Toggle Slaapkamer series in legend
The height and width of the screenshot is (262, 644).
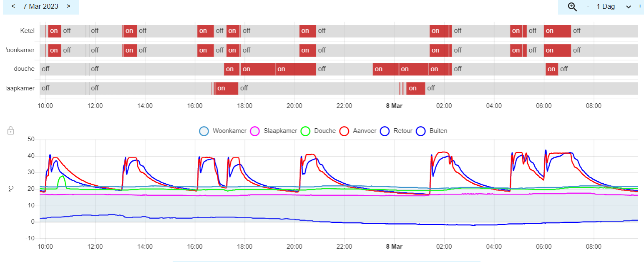(274, 131)
